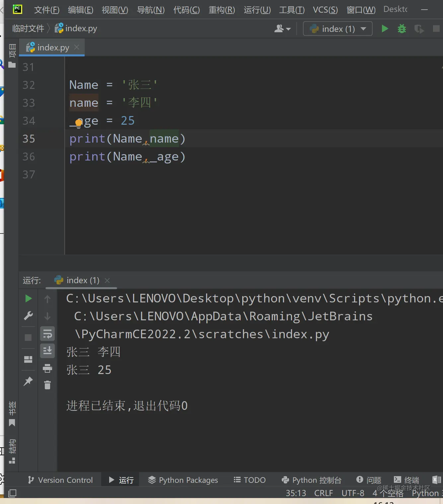Open the 文件(F) menu
The width and height of the screenshot is (443, 504).
[x=46, y=10]
